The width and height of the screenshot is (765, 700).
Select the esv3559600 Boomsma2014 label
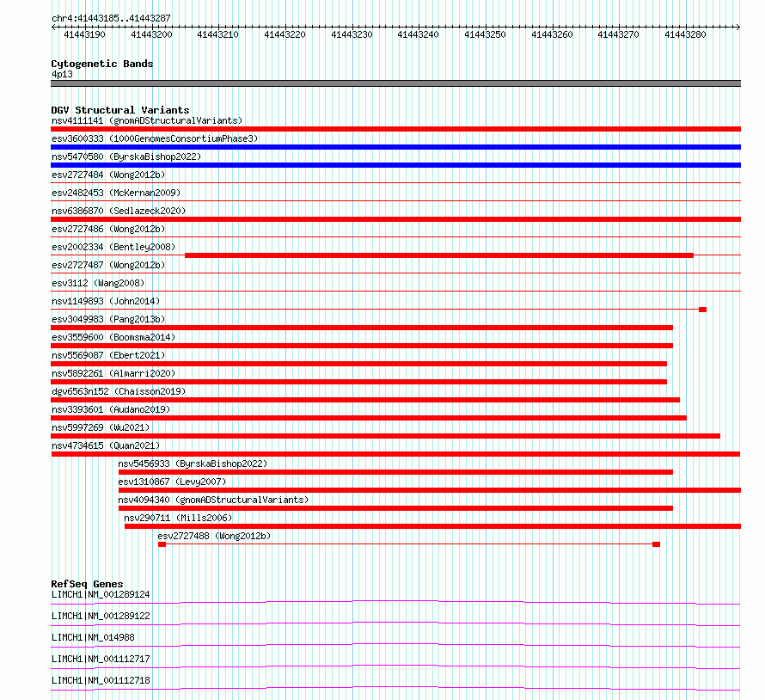click(x=113, y=337)
